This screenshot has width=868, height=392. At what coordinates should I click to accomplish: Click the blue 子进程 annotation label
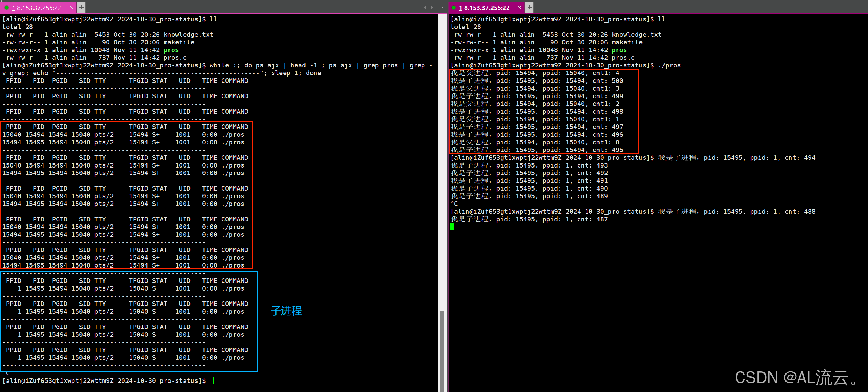click(286, 311)
